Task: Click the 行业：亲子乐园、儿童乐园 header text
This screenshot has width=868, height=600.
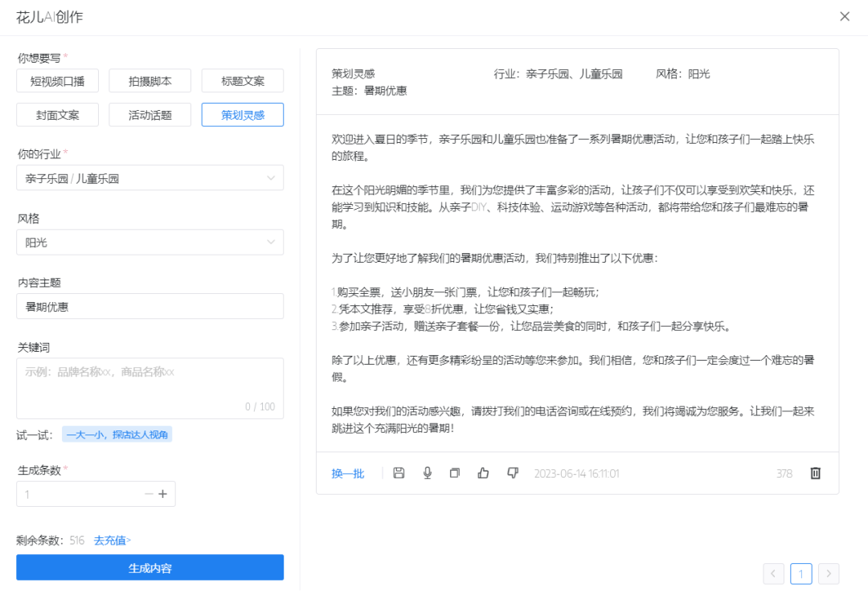Action: (558, 74)
